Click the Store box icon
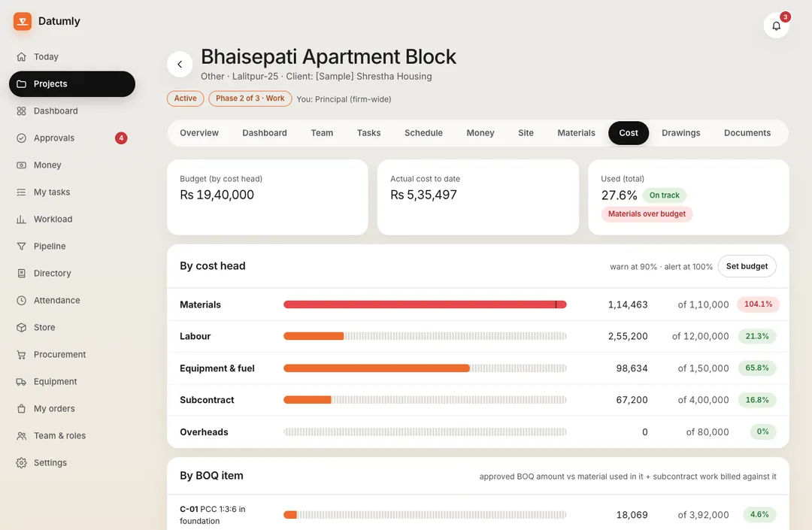Image resolution: width=812 pixels, height=530 pixels. click(x=21, y=328)
